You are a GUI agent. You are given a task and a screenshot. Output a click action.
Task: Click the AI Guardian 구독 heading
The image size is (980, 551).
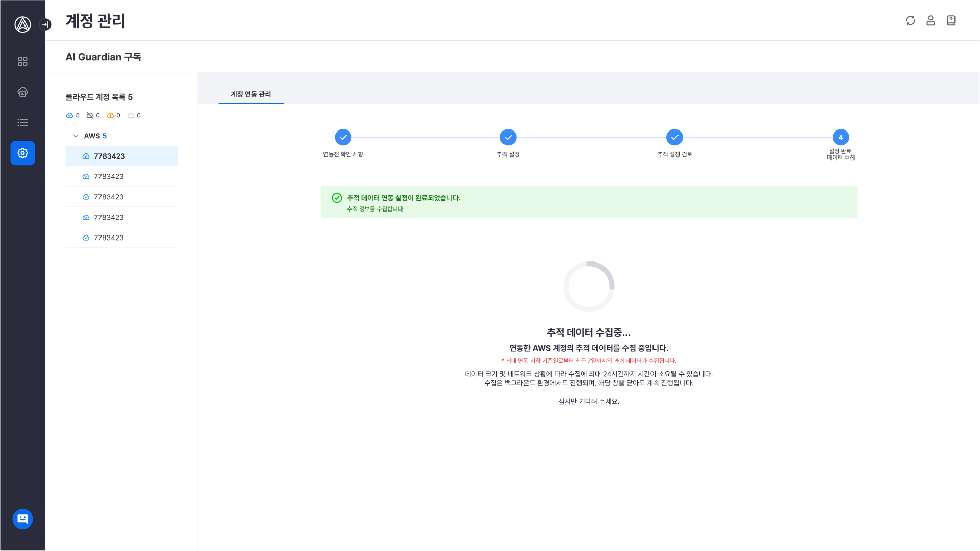pyautogui.click(x=104, y=57)
